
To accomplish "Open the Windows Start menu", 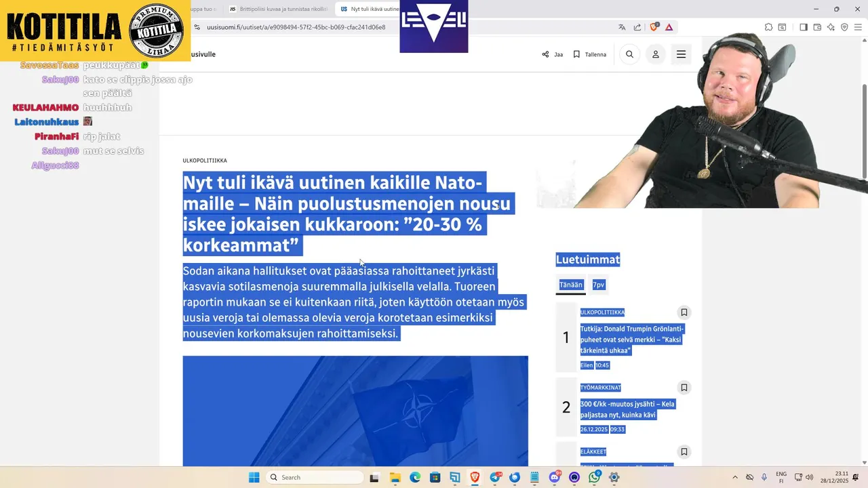I will click(254, 477).
